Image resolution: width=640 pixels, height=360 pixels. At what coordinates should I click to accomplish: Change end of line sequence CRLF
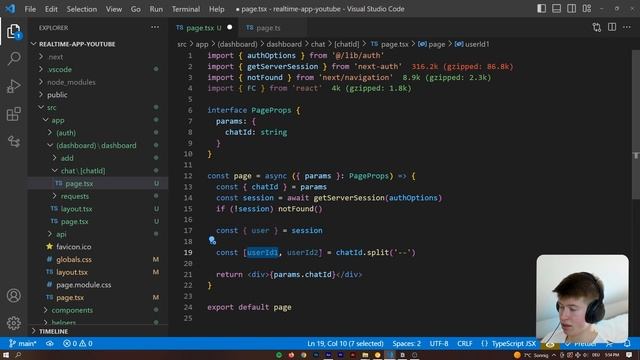(464, 344)
